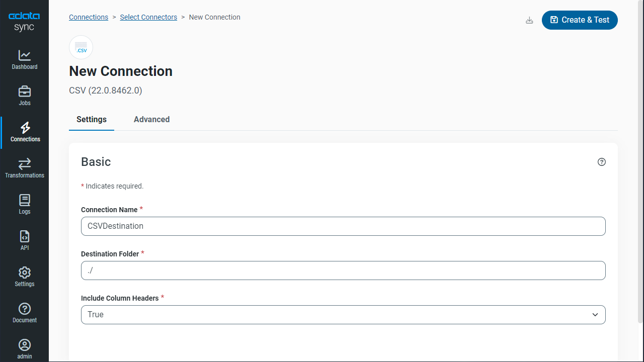
Task: Click the Basic section help icon
Action: pyautogui.click(x=601, y=162)
